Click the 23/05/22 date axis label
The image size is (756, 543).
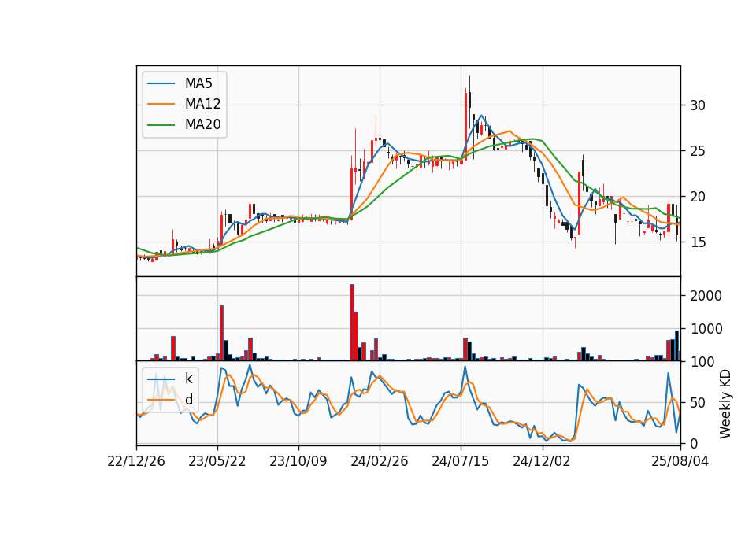(x=217, y=461)
